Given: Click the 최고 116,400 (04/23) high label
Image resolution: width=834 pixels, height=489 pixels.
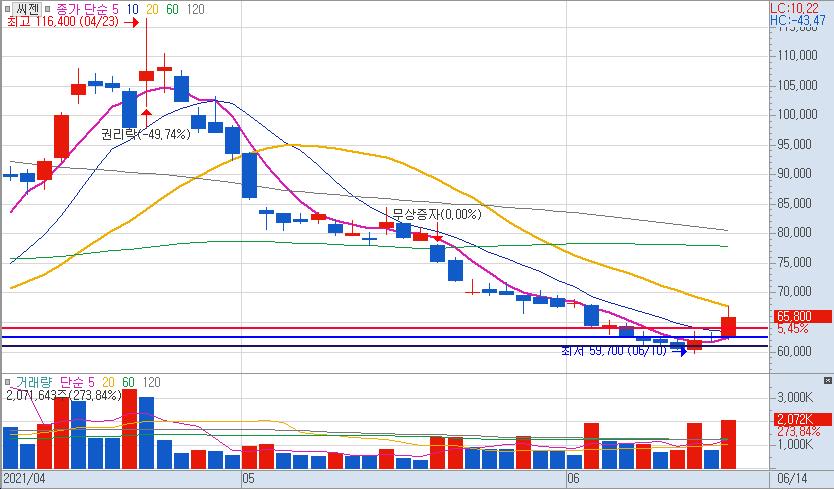Looking at the screenshot, I should 63,22.
